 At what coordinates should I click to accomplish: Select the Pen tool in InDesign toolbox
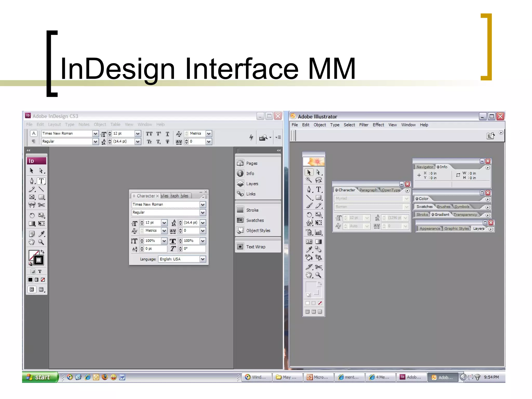click(x=32, y=181)
